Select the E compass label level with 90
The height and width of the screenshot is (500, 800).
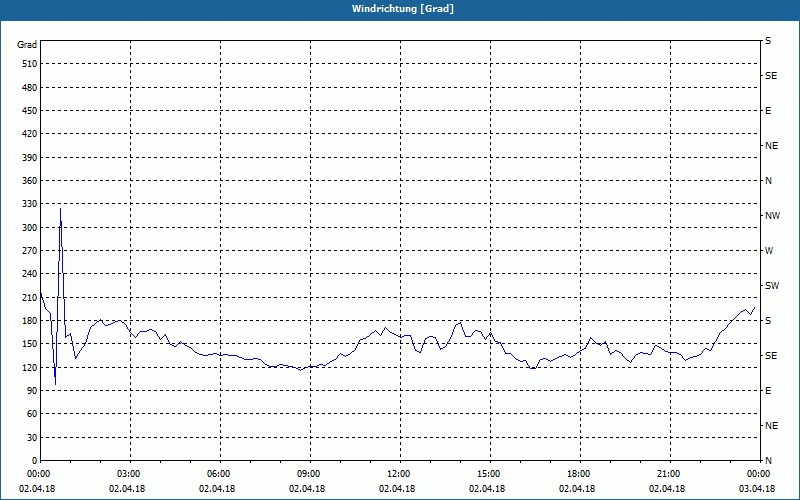[768, 391]
